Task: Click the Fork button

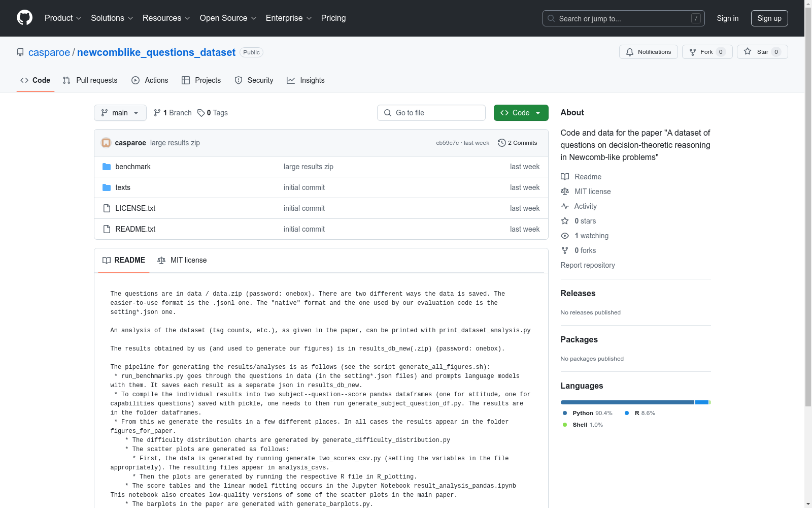Action: point(707,52)
